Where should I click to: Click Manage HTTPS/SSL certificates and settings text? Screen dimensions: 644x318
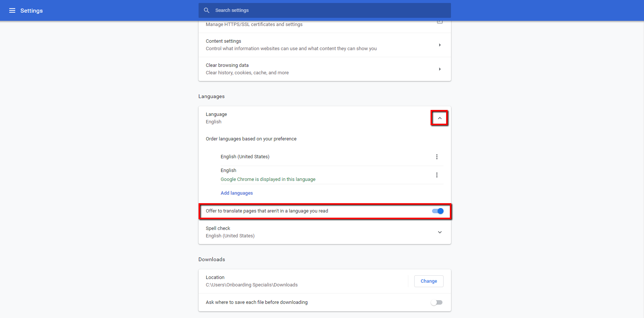click(254, 25)
